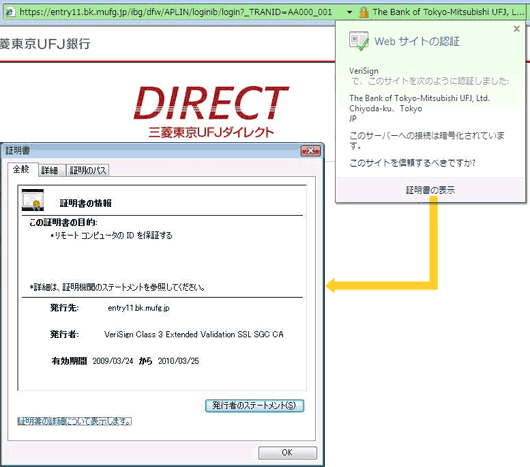
Task: Click the Bank of Tokyo-Mitsubishi UFJ identity label
Action: click(448, 12)
